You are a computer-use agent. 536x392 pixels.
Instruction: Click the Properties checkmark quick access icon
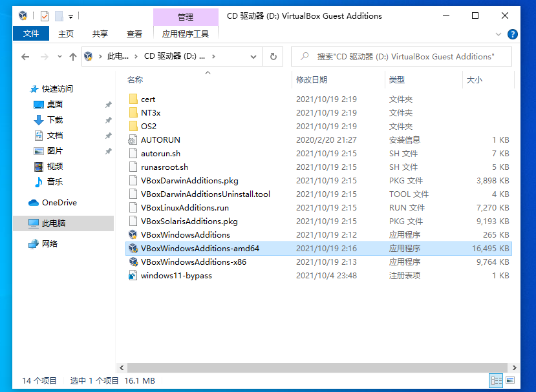[x=45, y=15]
